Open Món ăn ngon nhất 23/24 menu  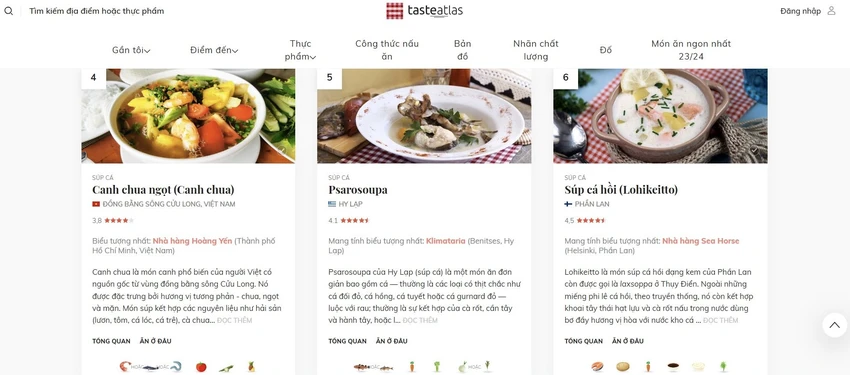[691, 50]
